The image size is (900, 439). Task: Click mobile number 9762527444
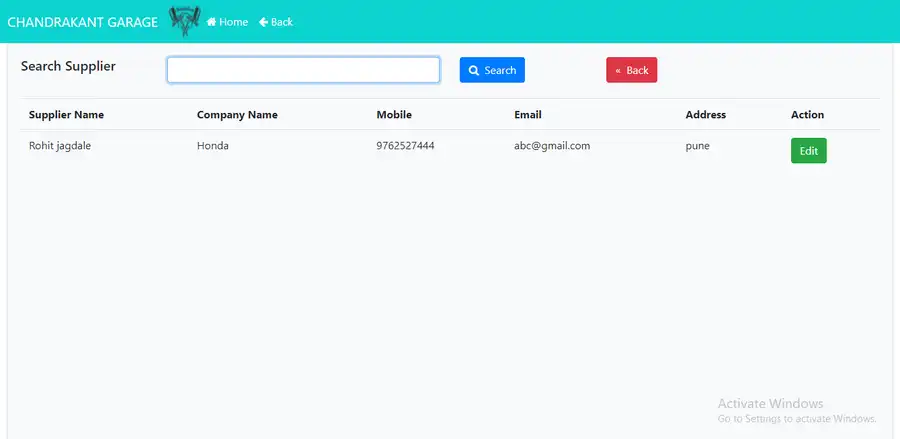405,146
